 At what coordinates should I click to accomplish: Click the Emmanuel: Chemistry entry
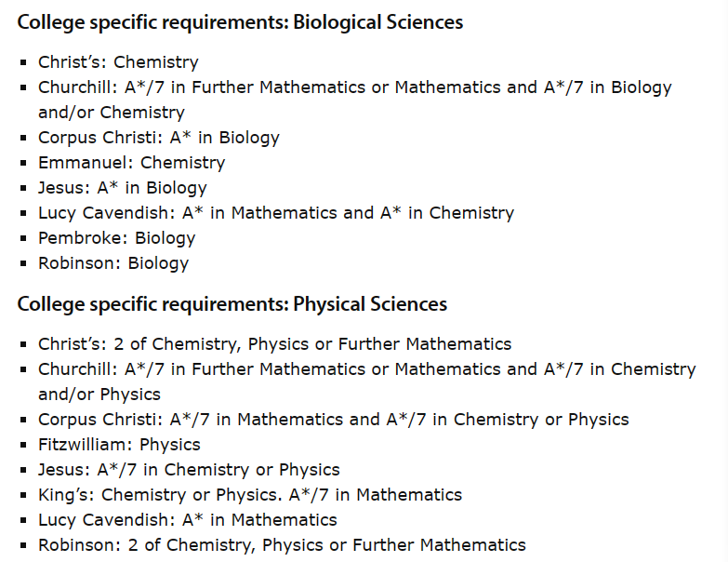(x=131, y=163)
